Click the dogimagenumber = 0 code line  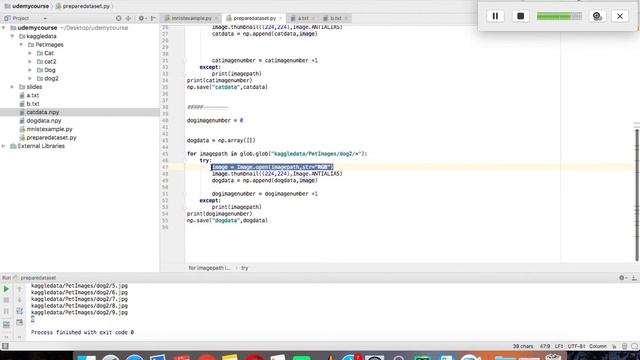tap(215, 120)
